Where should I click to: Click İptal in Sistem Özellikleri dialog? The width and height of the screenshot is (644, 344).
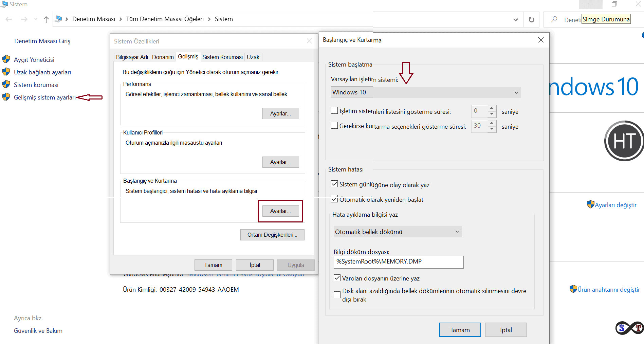(x=255, y=265)
